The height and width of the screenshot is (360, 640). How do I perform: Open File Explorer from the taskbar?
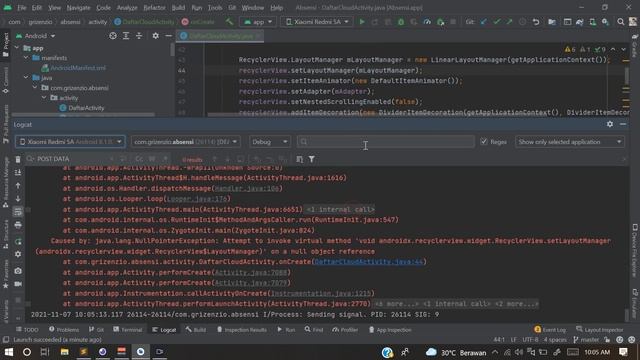coord(64,351)
